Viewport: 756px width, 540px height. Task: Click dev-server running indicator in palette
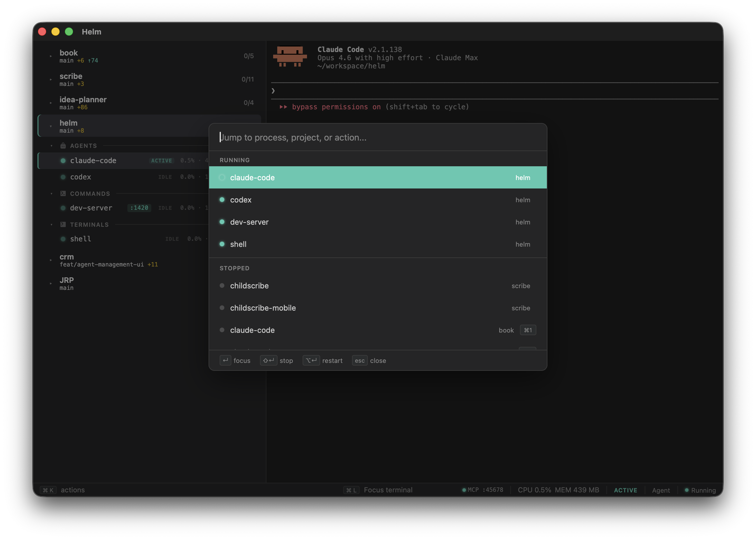(x=222, y=222)
